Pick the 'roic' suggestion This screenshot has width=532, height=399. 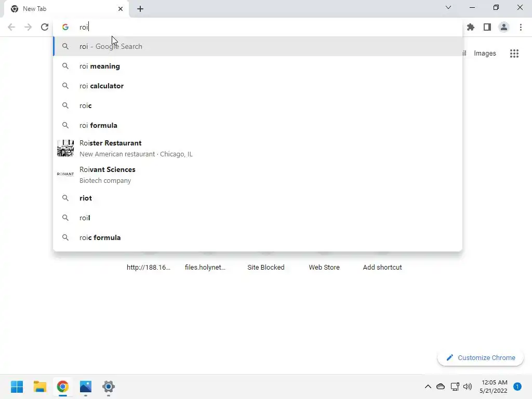258,105
